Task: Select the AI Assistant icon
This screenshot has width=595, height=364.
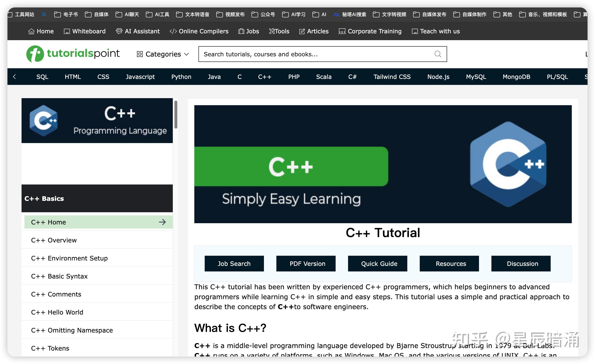Action: 119,31
